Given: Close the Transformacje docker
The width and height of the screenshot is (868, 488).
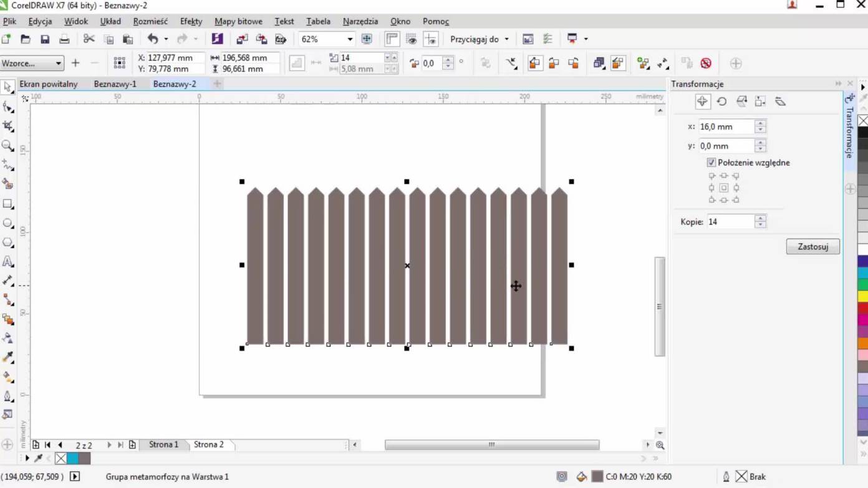Looking at the screenshot, I should coord(850,84).
